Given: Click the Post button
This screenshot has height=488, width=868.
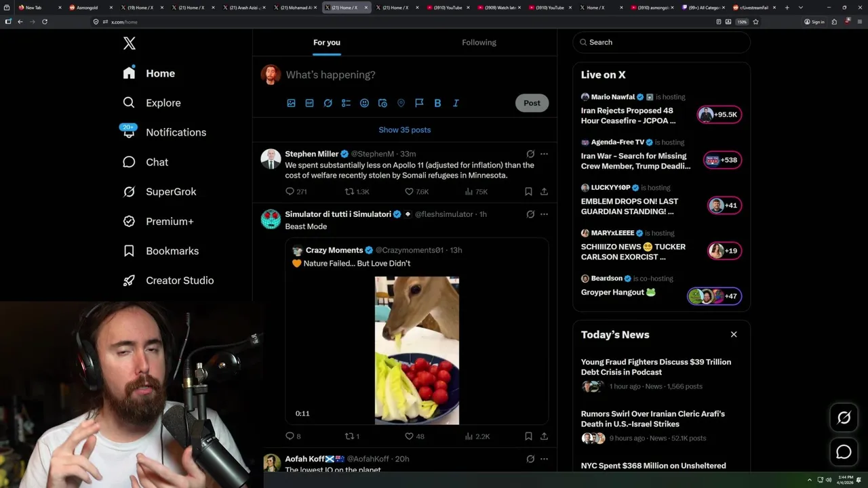Looking at the screenshot, I should 532,103.
